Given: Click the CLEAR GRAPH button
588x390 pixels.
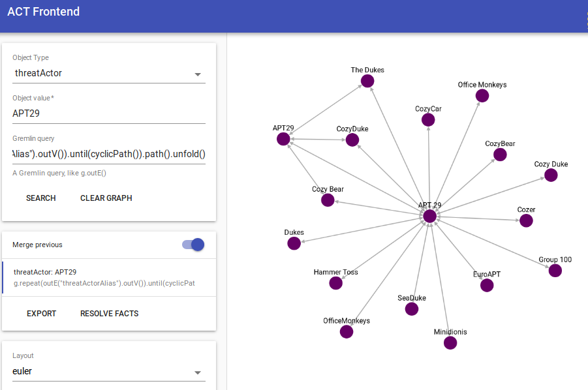Looking at the screenshot, I should point(106,198).
